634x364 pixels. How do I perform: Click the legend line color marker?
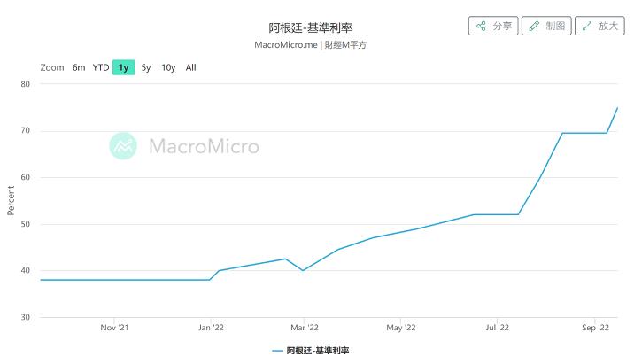click(277, 351)
